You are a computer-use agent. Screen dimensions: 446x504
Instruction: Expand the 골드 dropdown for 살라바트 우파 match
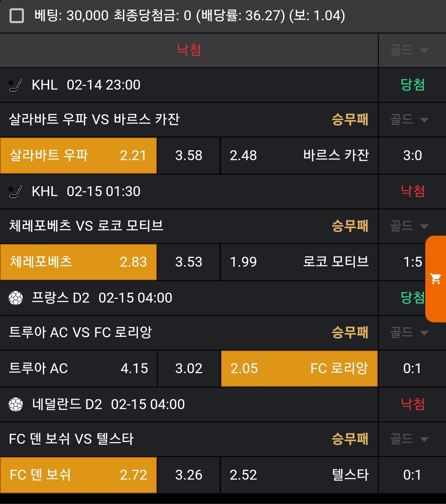click(x=409, y=120)
